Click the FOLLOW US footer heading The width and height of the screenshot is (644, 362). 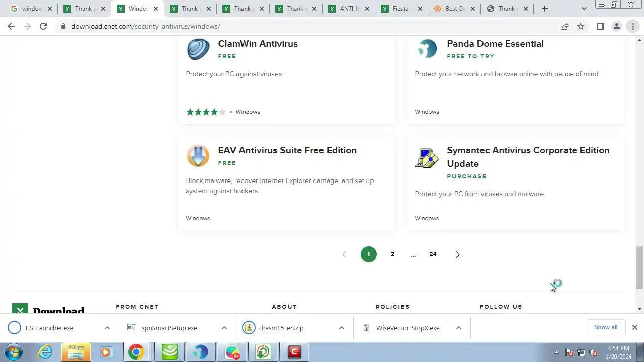(x=501, y=307)
